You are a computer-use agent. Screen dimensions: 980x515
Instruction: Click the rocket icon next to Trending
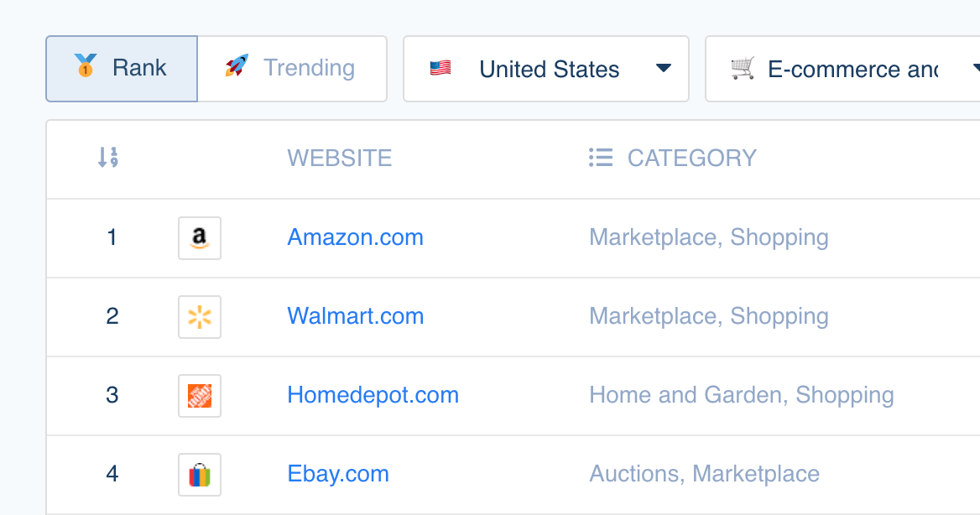tap(236, 67)
